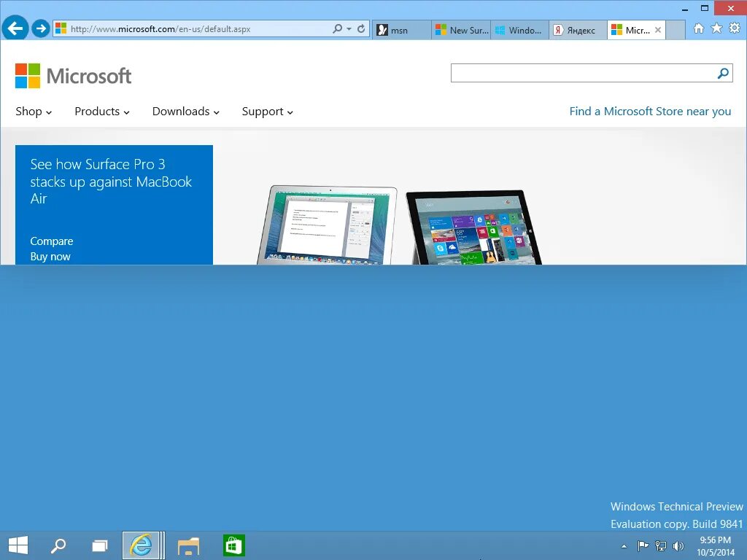This screenshot has height=560, width=747.
Task: Click the Internet Explorer taskbar icon
Action: click(x=141, y=545)
